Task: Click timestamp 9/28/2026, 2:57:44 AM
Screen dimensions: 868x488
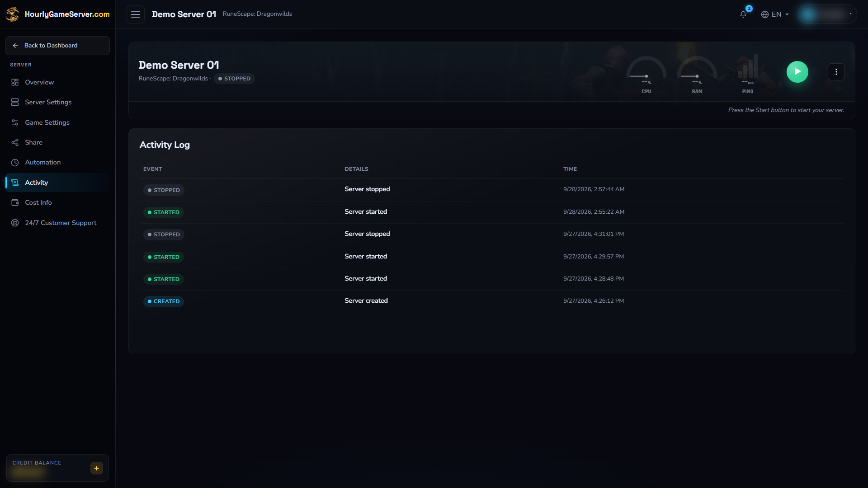Action: click(x=594, y=189)
